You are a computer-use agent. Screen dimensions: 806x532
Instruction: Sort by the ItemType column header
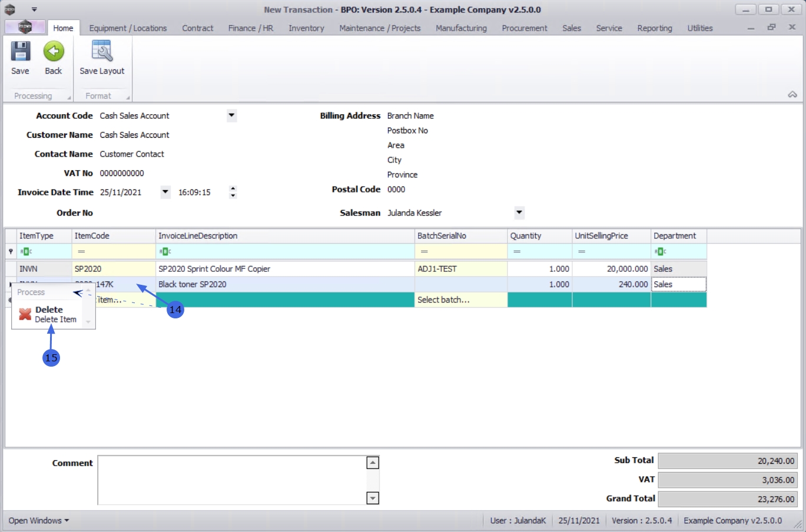point(44,236)
